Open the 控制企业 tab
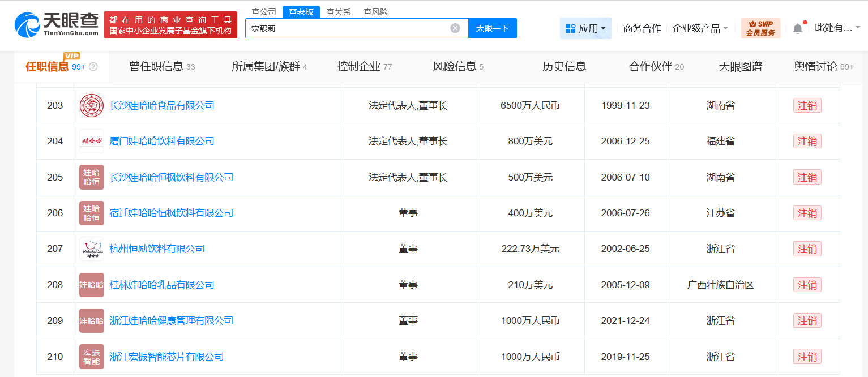This screenshot has height=377, width=868. [x=364, y=67]
